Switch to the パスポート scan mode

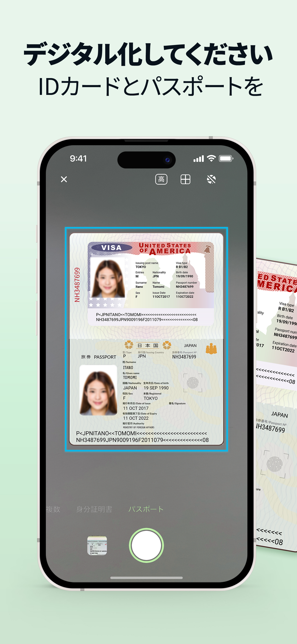(x=146, y=509)
